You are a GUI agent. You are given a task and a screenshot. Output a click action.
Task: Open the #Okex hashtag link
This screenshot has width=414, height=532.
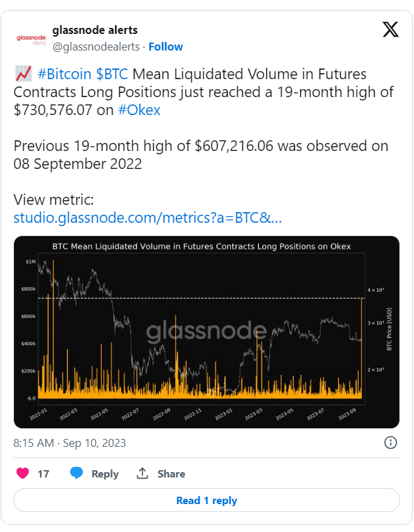139,110
